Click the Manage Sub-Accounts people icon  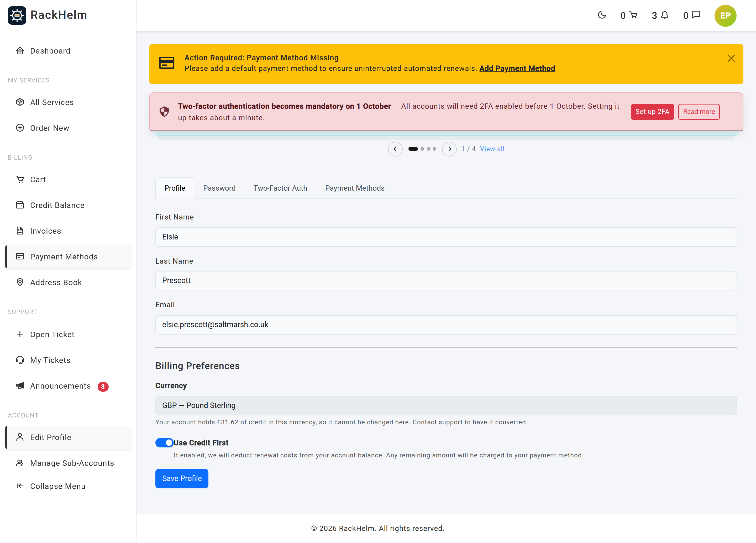20,463
